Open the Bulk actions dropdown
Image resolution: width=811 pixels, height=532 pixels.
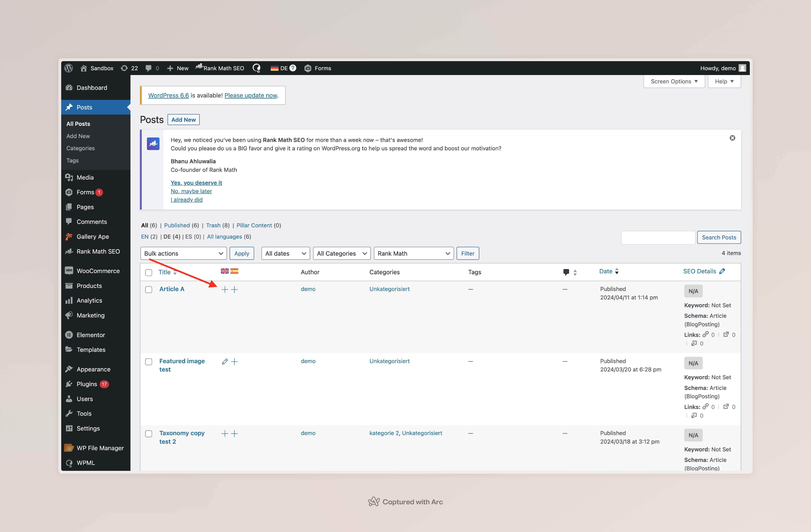click(183, 253)
